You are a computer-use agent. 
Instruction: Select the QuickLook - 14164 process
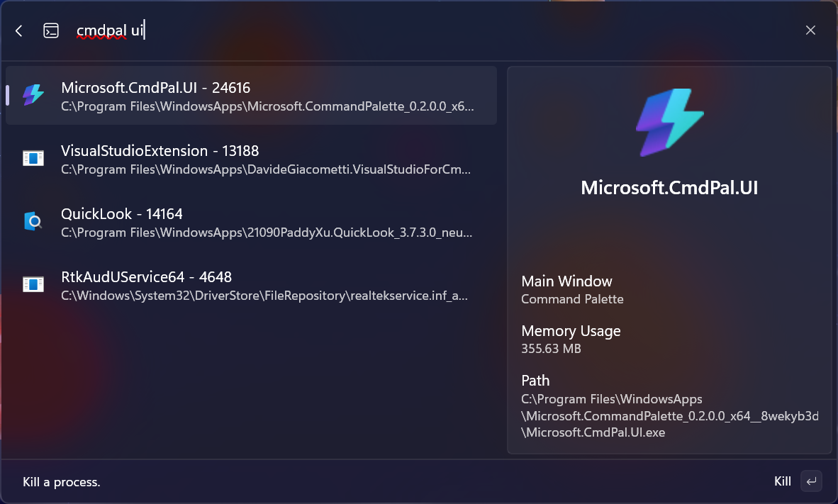251,222
